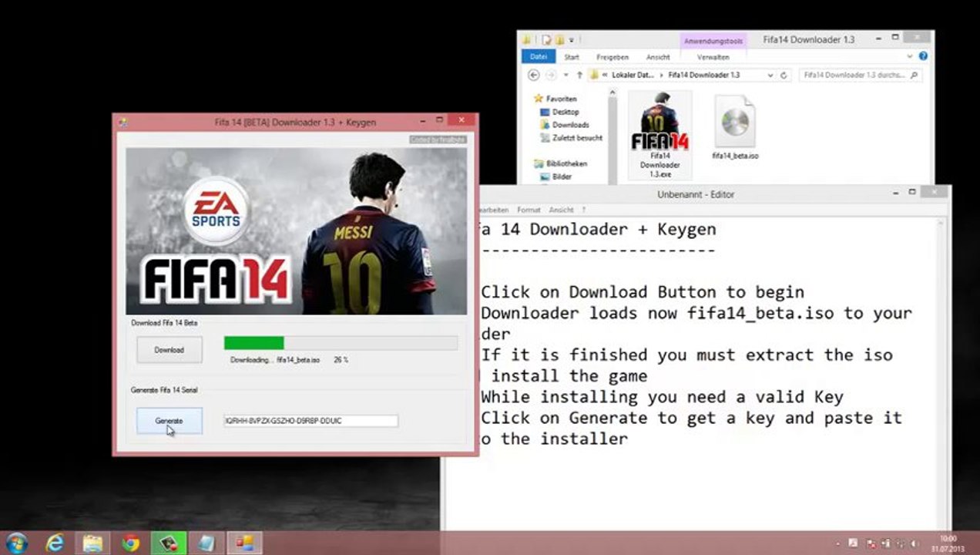Select the fifa14_beta.iso disc file

click(x=735, y=128)
